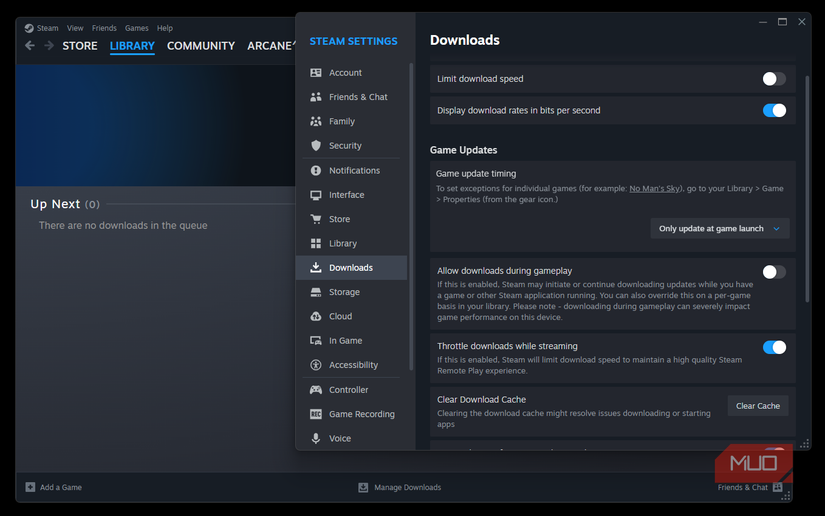Enable the Limit download speed toggle
This screenshot has width=825, height=516.
coord(774,79)
